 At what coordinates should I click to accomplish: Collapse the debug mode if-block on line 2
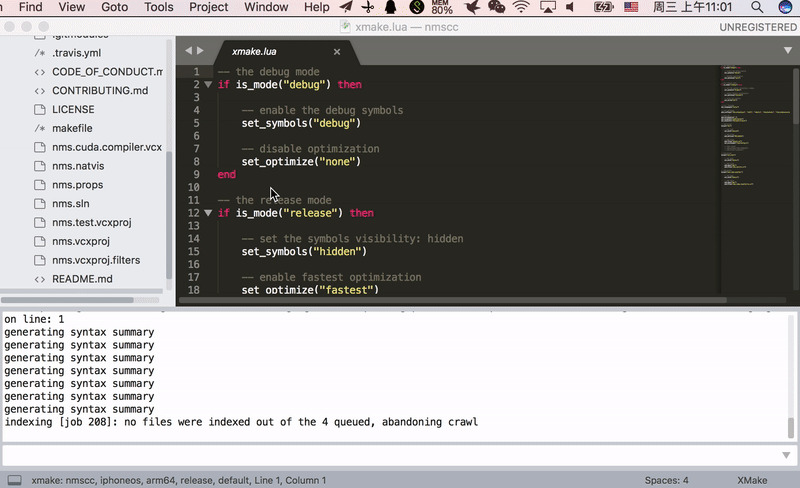(208, 85)
